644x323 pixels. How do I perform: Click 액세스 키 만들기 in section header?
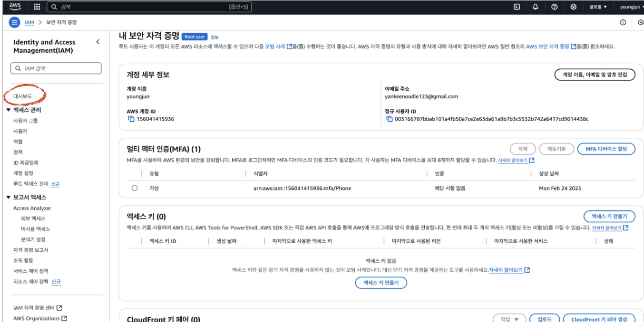609,216
